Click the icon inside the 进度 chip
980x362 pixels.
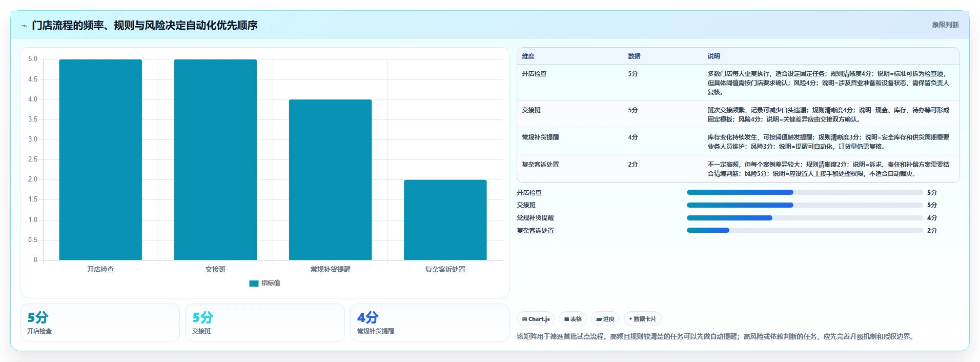tap(599, 319)
